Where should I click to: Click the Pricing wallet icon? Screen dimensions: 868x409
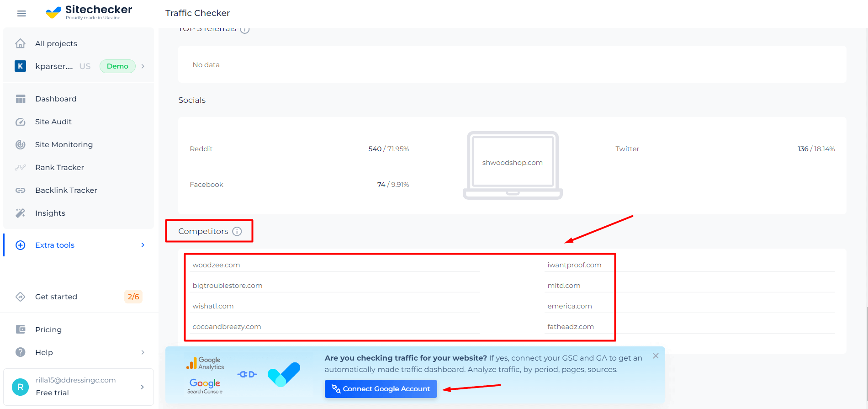click(x=20, y=329)
